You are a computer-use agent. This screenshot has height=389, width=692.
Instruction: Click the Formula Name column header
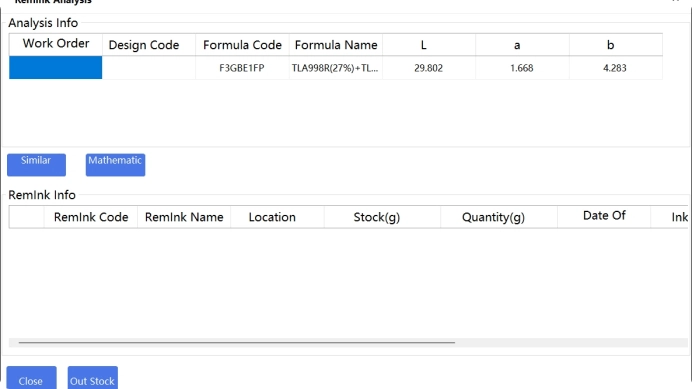pyautogui.click(x=336, y=45)
